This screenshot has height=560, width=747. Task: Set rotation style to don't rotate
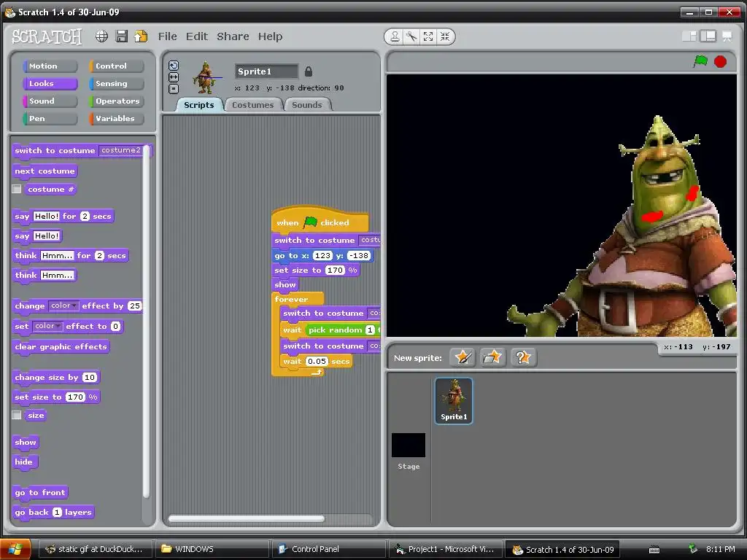pyautogui.click(x=174, y=88)
